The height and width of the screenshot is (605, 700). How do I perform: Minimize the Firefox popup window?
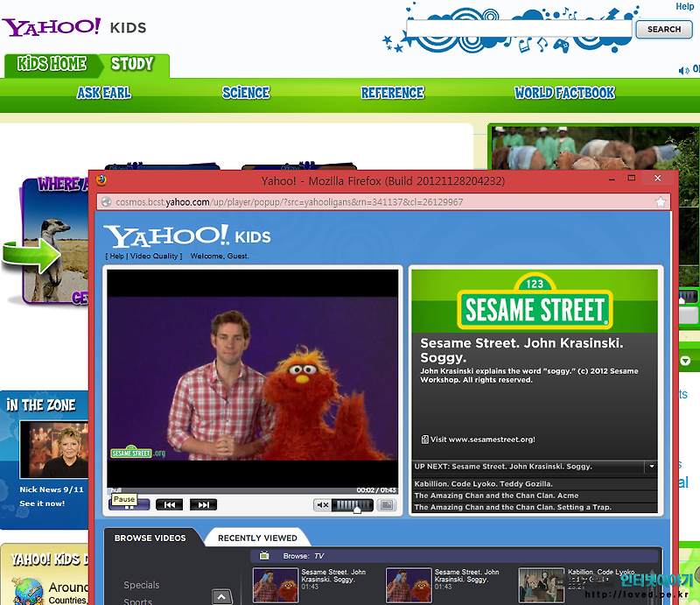tap(612, 179)
